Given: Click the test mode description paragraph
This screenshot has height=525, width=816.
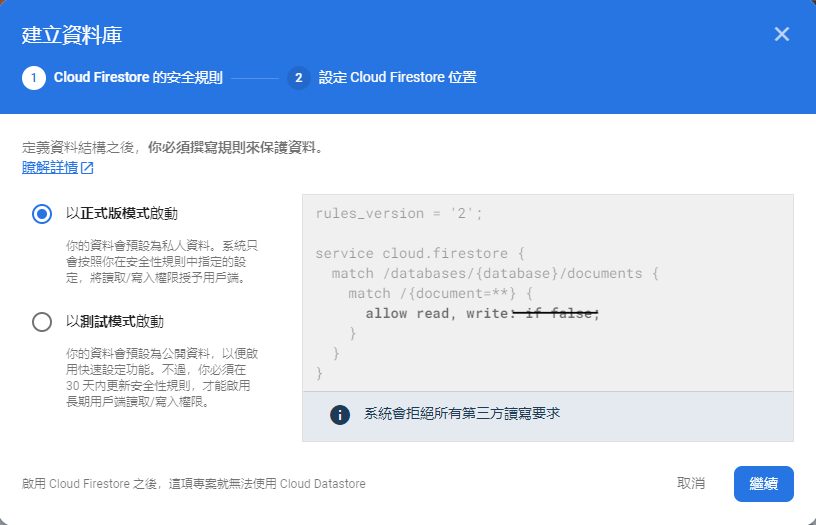Looking at the screenshot, I should tap(162, 378).
